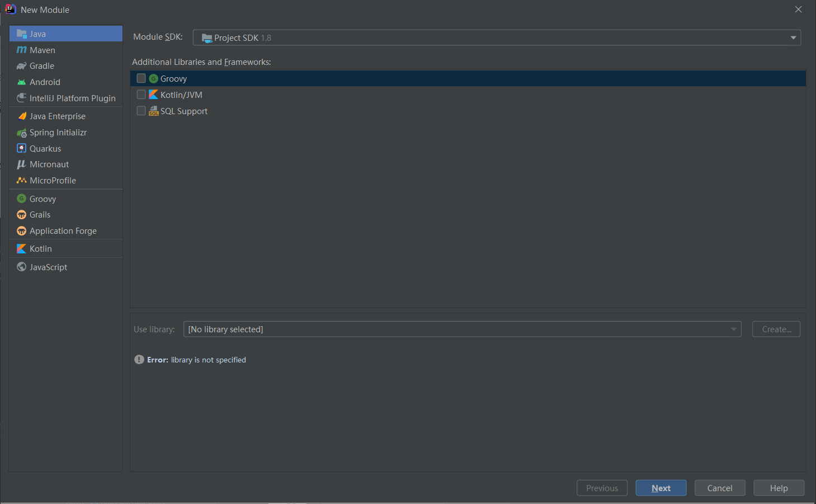This screenshot has width=816, height=504.
Task: Choose the Application Forge icon
Action: [22, 231]
